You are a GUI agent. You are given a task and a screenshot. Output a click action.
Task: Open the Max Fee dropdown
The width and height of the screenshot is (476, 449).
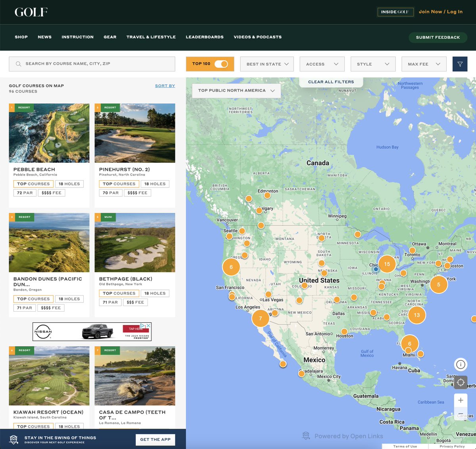[x=424, y=64]
